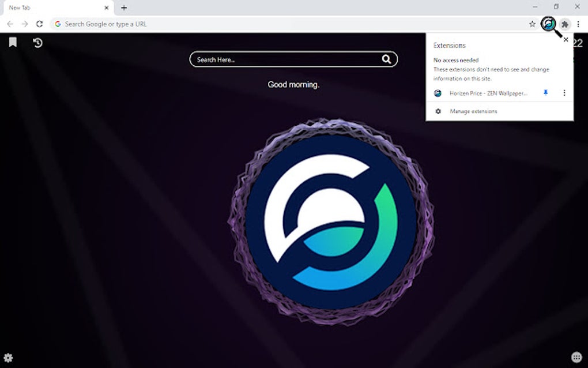Image resolution: width=588 pixels, height=368 pixels.
Task: Restore down the Chrome window
Action: coord(556,7)
